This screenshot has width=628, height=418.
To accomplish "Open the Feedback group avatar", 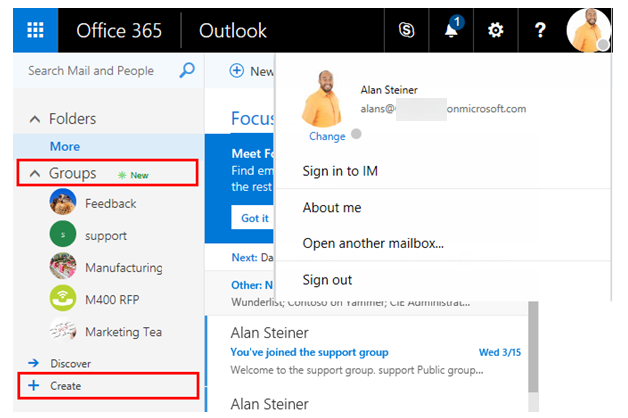I will point(63,203).
